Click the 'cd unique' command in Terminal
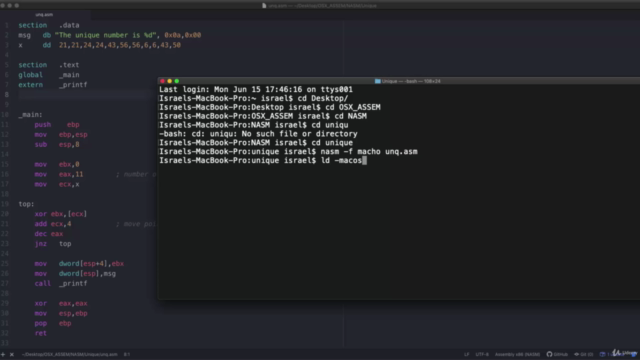Screen dimensions: 640x360 (x=332, y=143)
